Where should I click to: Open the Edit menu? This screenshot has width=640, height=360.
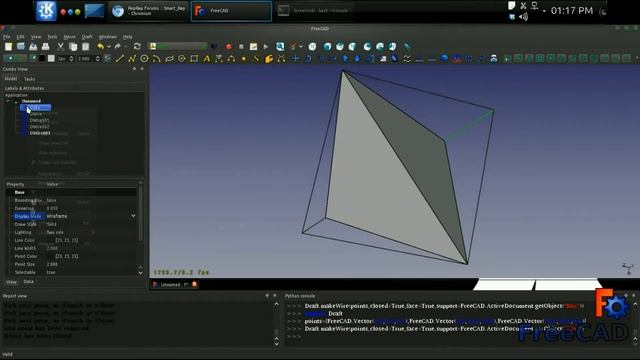[x=20, y=37]
